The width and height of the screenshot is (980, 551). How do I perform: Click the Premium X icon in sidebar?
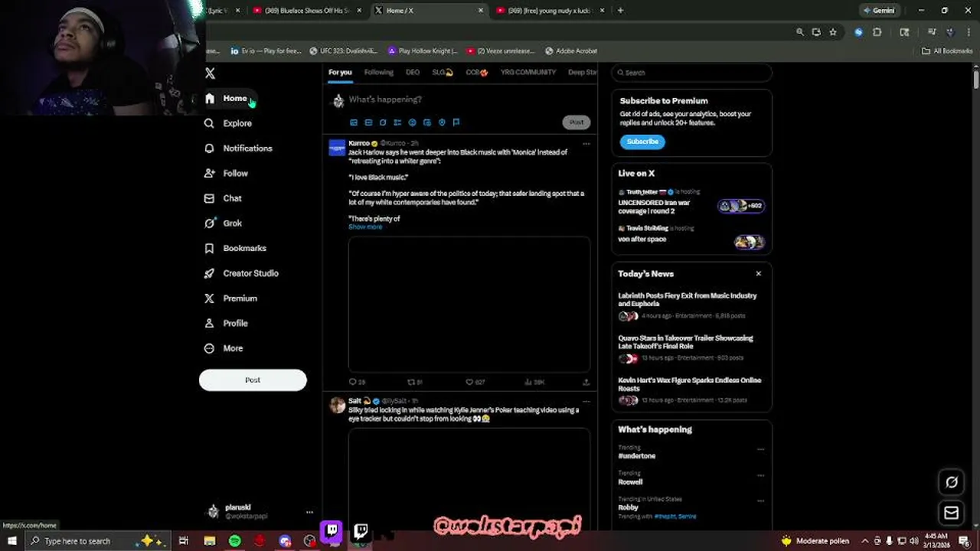[209, 298]
